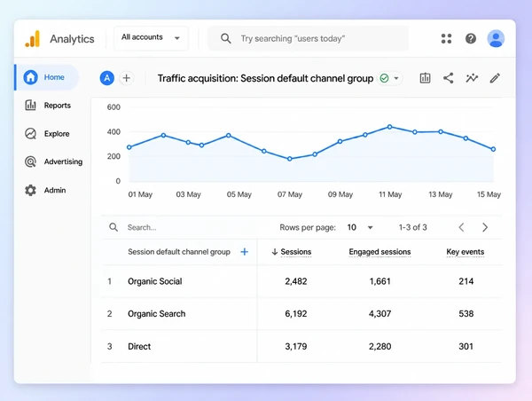This screenshot has height=401, width=532.
Task: Go to Home in the sidebar
Action: coord(47,77)
